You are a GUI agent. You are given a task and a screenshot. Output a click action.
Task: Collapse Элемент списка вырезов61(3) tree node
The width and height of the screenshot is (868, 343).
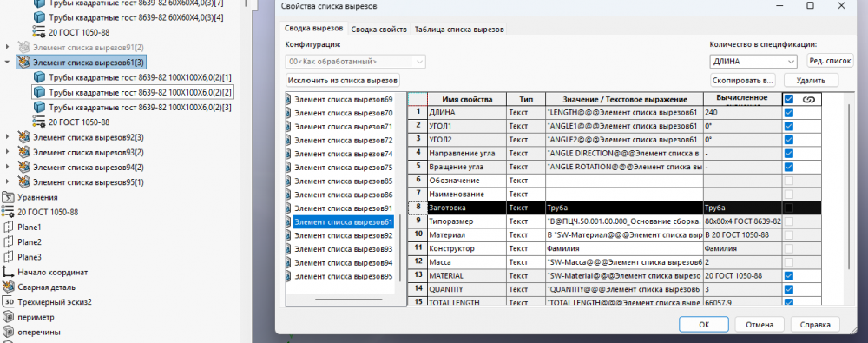(x=7, y=62)
